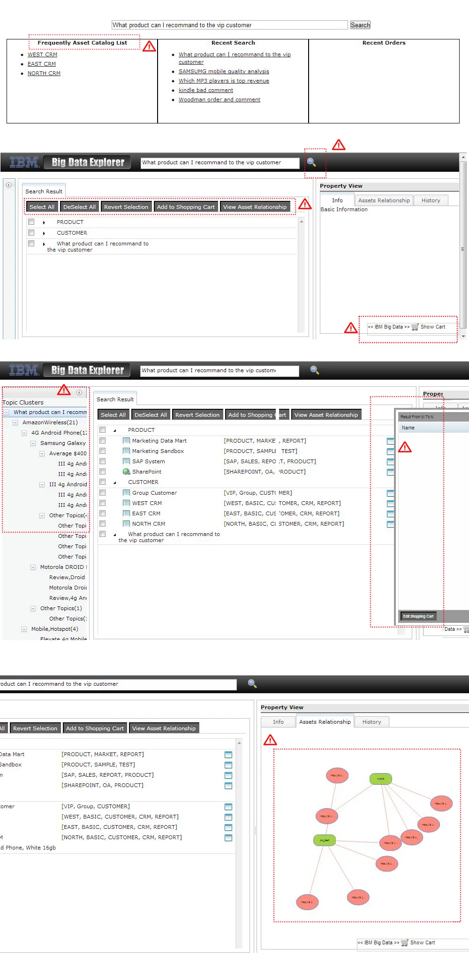Tick checkbox for WEST CRM result row
This screenshot has height=980, width=469.
pyautogui.click(x=102, y=503)
